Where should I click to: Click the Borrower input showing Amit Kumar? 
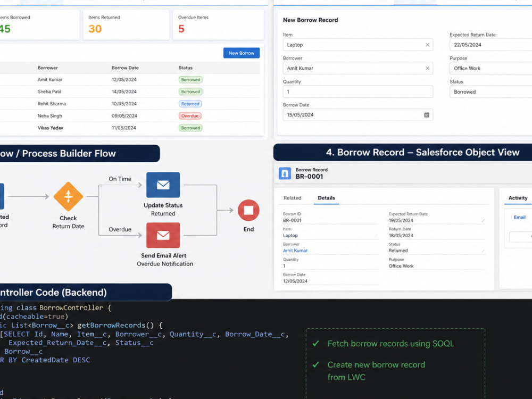tap(358, 68)
